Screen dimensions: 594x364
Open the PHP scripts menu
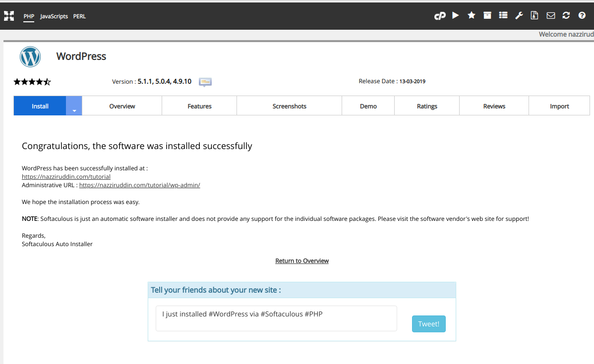29,16
